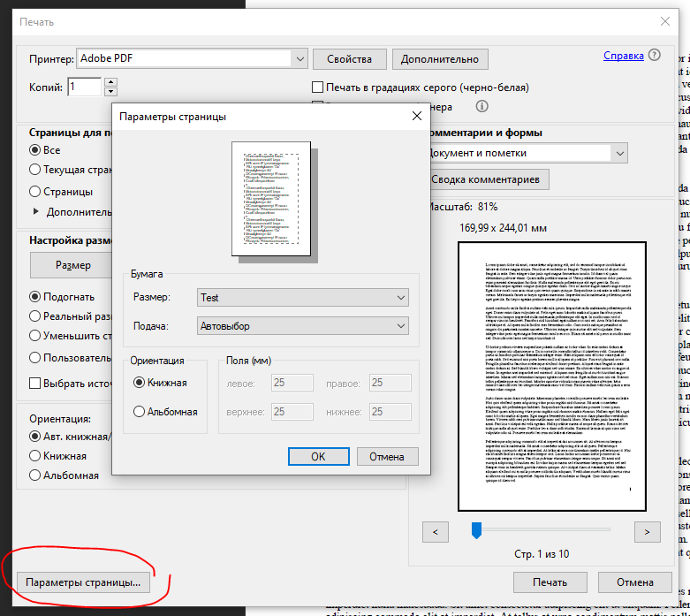Click the Масштаб: 81% text

[x=462, y=207]
